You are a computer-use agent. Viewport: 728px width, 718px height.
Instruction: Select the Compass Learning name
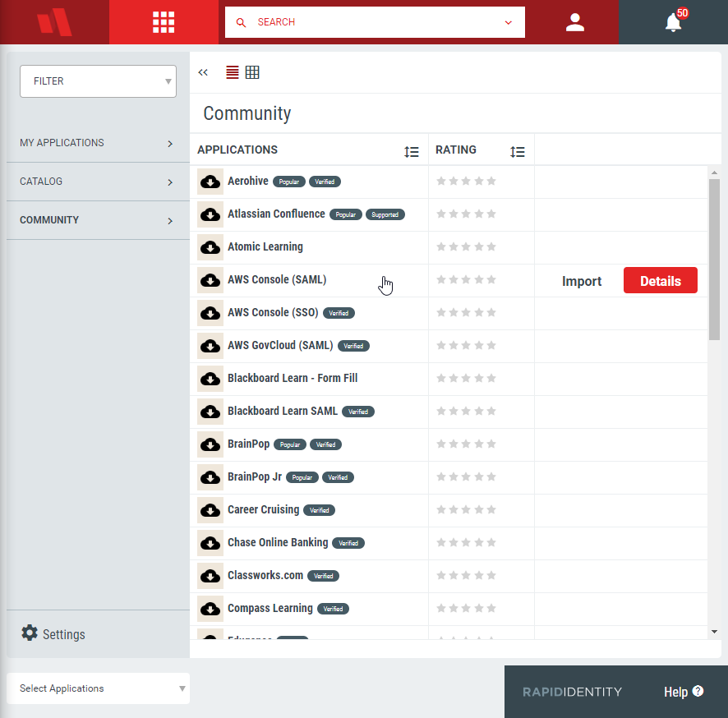(270, 609)
